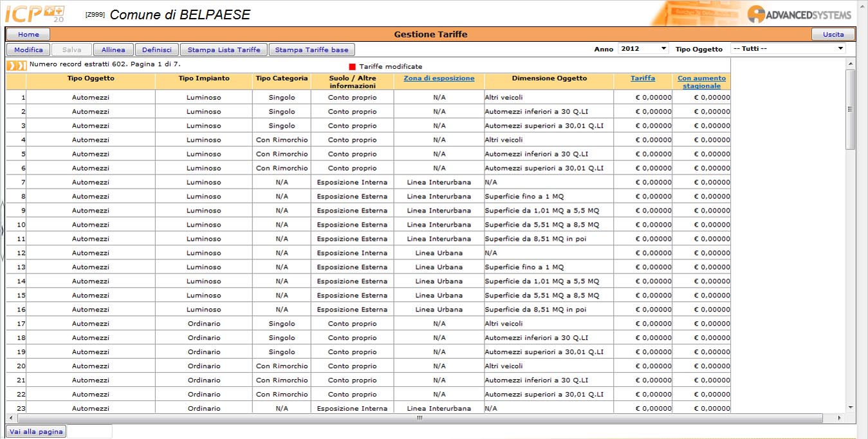This screenshot has height=439, width=868.
Task: Click 'Superficie da 1,01 MQ a 5,5 MQ' row 14
Action: (x=542, y=281)
